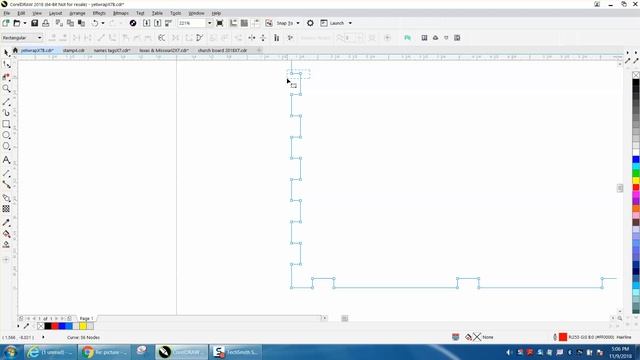This screenshot has height=360, width=640.
Task: Toggle the Show guidelines button
Action: [256, 23]
